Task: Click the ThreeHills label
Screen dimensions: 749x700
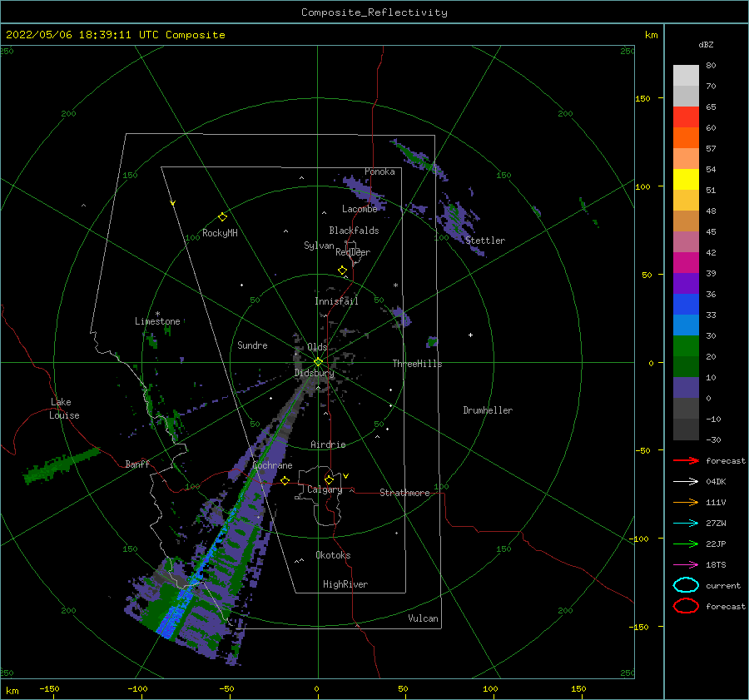Action: coord(418,364)
